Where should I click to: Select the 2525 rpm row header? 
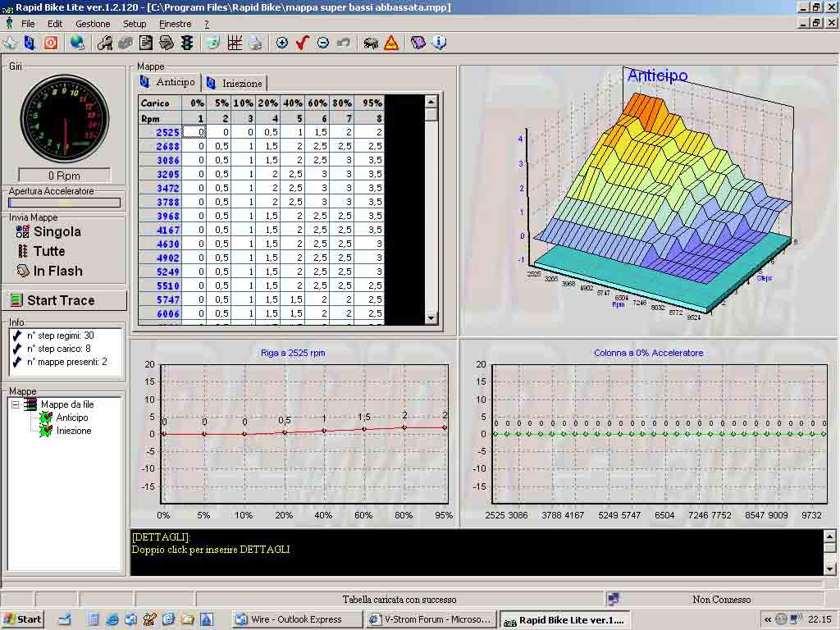[x=160, y=132]
